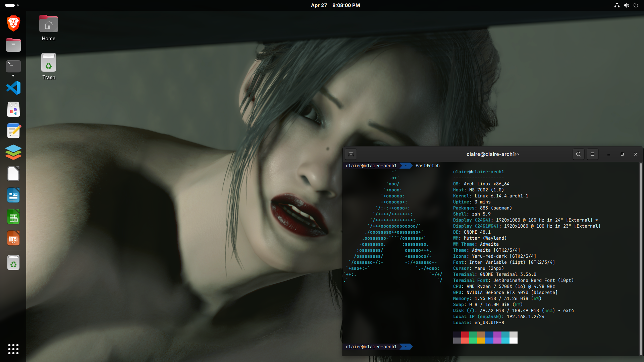Open the Files manager in the dock
The height and width of the screenshot is (362, 644).
pyautogui.click(x=13, y=45)
